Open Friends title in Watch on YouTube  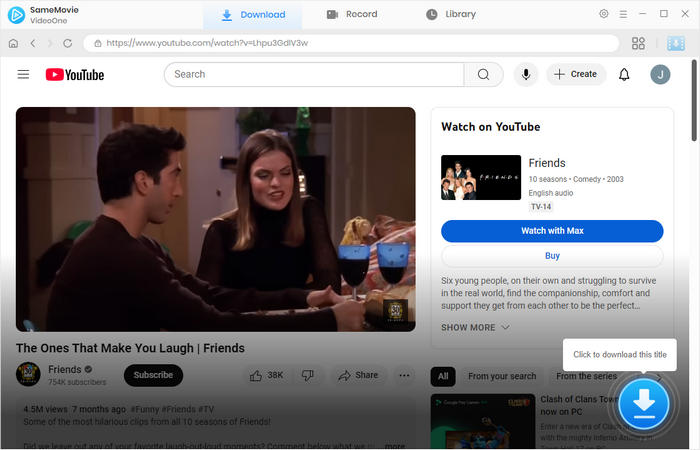pyautogui.click(x=547, y=163)
